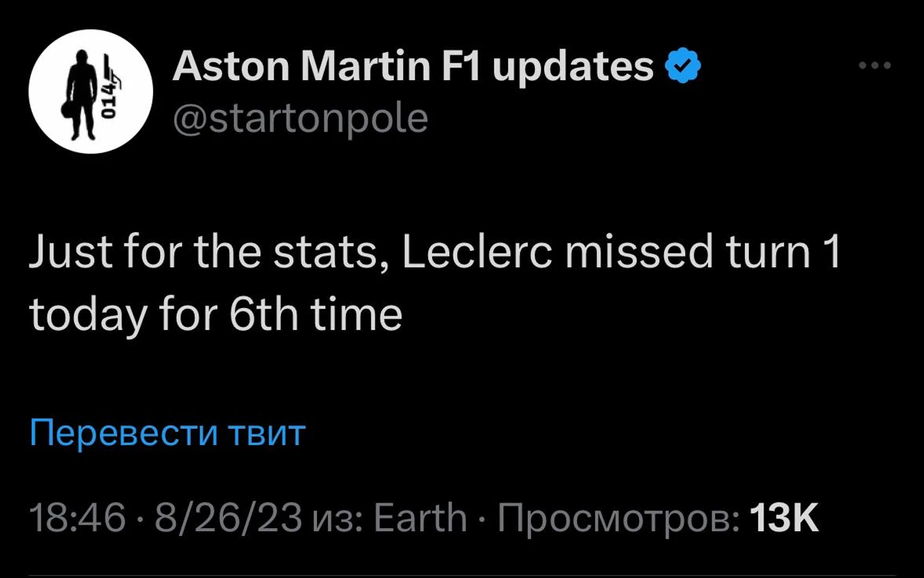Click the Просмотров views label
This screenshot has height=578, width=924.
618,518
